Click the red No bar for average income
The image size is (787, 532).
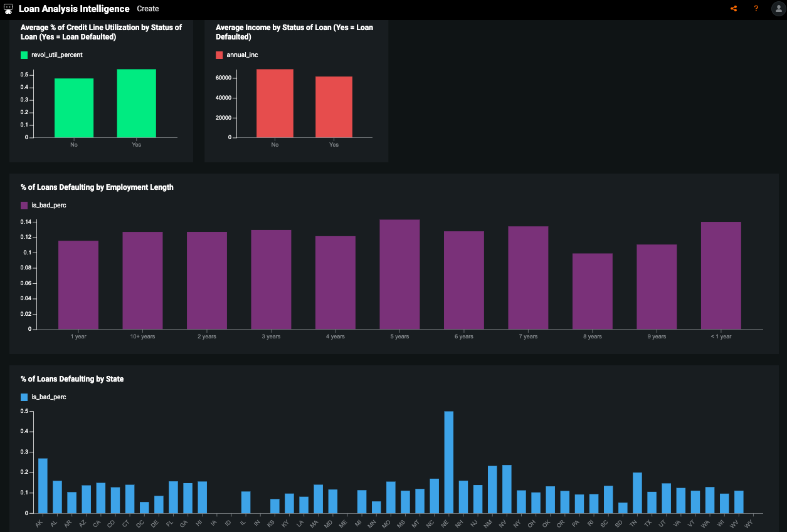[275, 103]
